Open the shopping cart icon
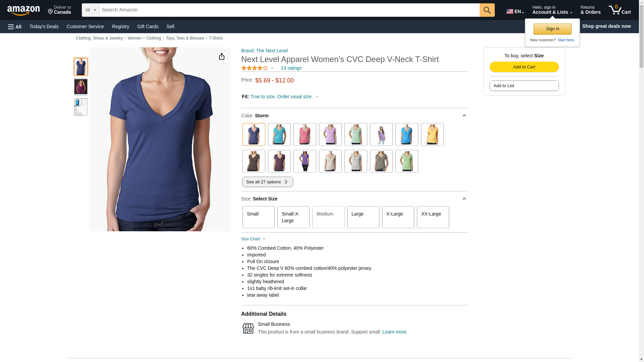Image resolution: width=644 pixels, height=362 pixels. 619,10
